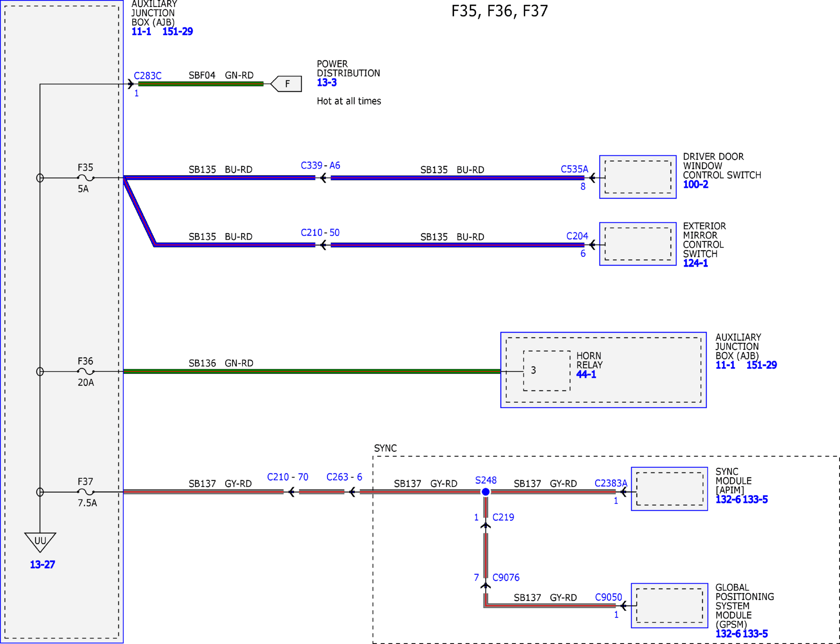Click the green SB136 wire to Horn Relay
This screenshot has height=644, width=840.
(312, 371)
